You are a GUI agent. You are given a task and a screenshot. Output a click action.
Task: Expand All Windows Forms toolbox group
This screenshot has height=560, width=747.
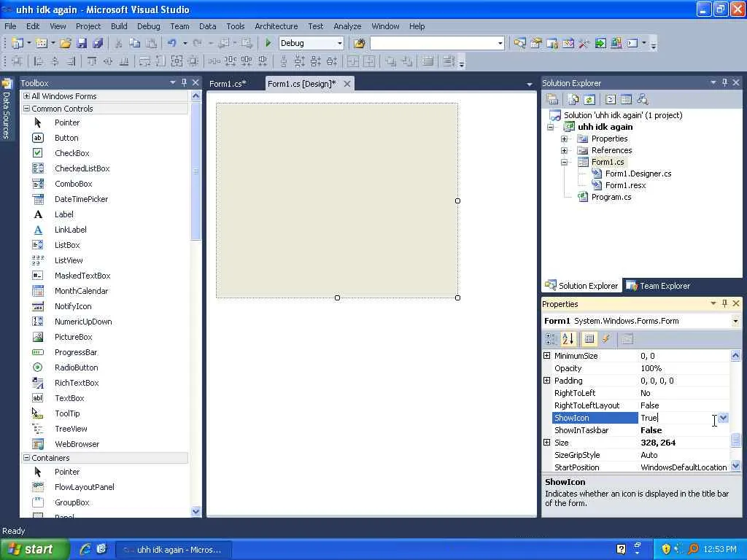(27, 96)
